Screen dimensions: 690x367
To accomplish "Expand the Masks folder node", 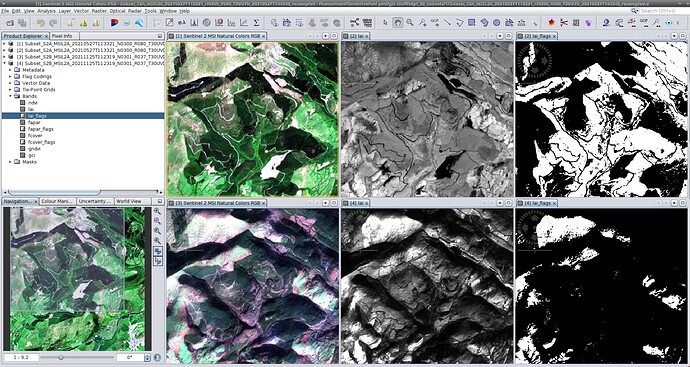I will 11,162.
